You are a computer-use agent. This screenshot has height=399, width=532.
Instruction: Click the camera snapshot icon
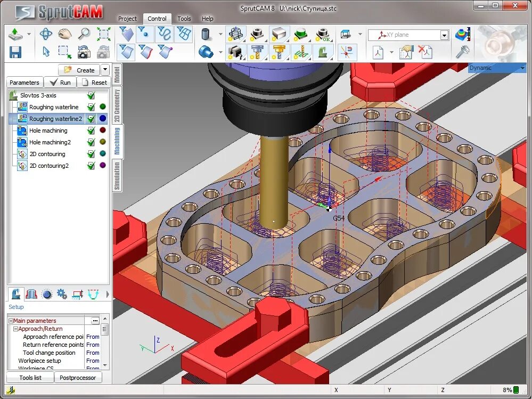point(84,52)
